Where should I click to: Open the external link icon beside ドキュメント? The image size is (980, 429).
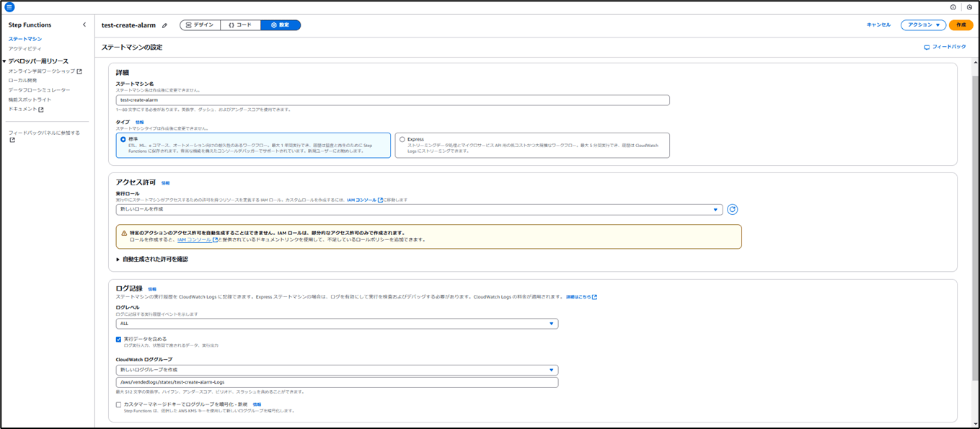[41, 110]
